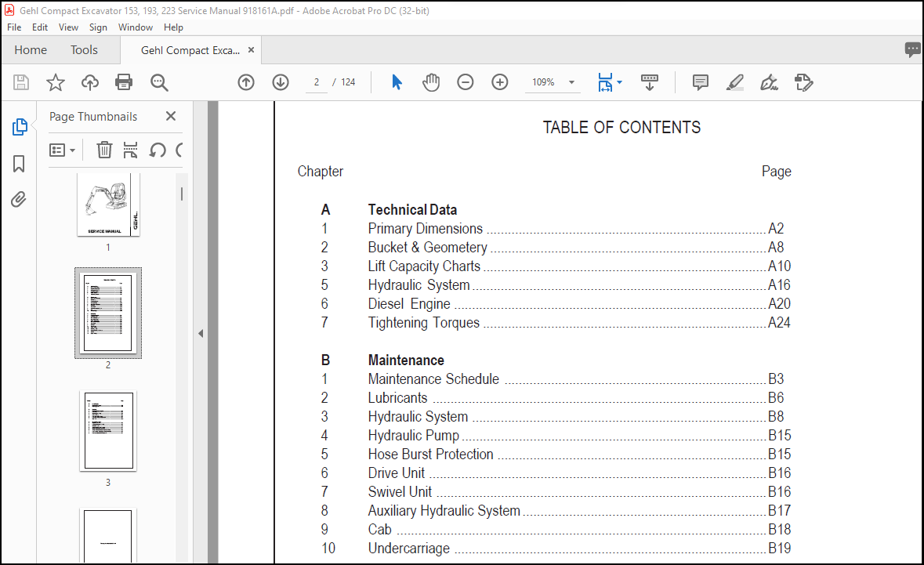Open the Sign menu
The image size is (924, 565).
tap(98, 27)
